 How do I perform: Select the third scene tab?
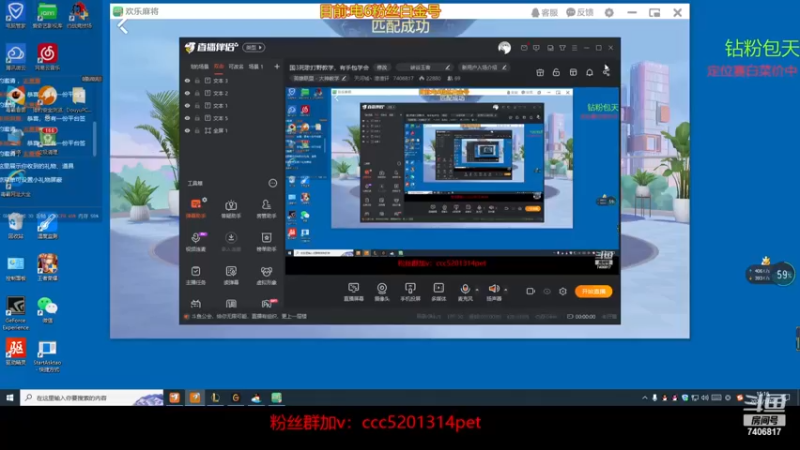236,66
